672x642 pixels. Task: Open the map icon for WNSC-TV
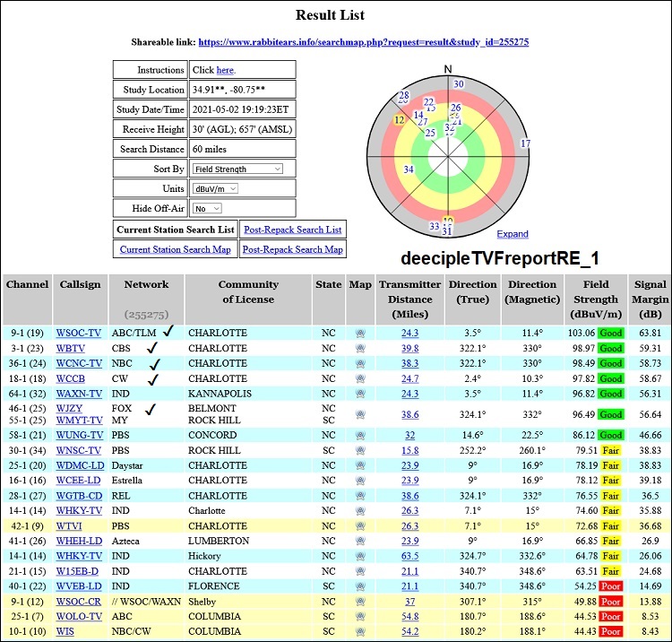tap(359, 450)
